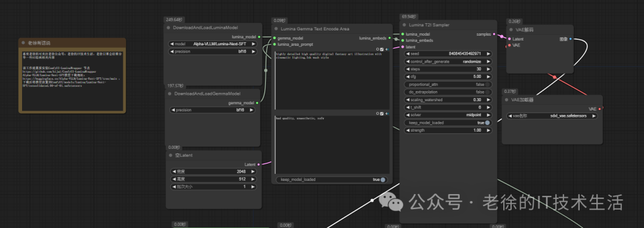
Task: Increase 批次大小 in the 空Latent node with its right arrow
Action: [x=253, y=186]
